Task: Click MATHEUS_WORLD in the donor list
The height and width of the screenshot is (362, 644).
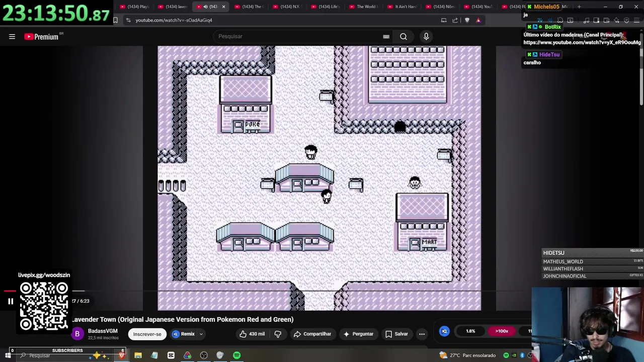Action: coord(563,261)
